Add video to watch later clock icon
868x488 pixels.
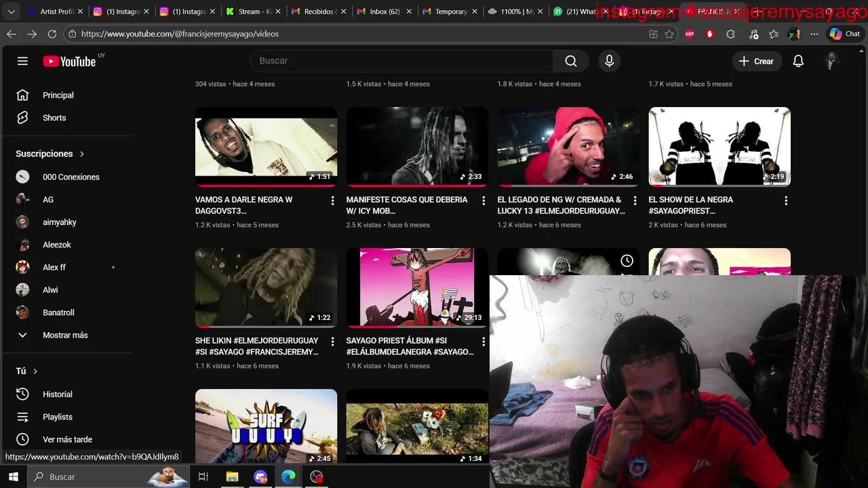[x=627, y=261]
